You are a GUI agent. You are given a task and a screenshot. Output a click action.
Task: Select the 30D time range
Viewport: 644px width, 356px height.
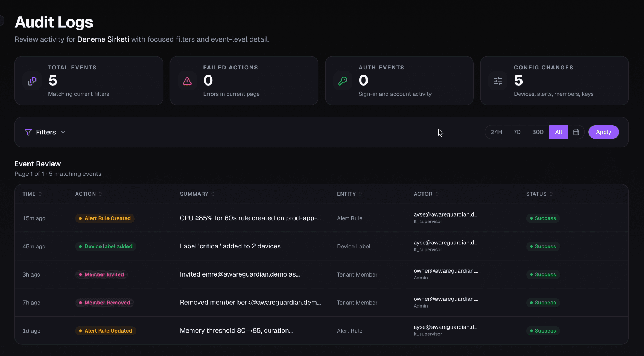[538, 132]
